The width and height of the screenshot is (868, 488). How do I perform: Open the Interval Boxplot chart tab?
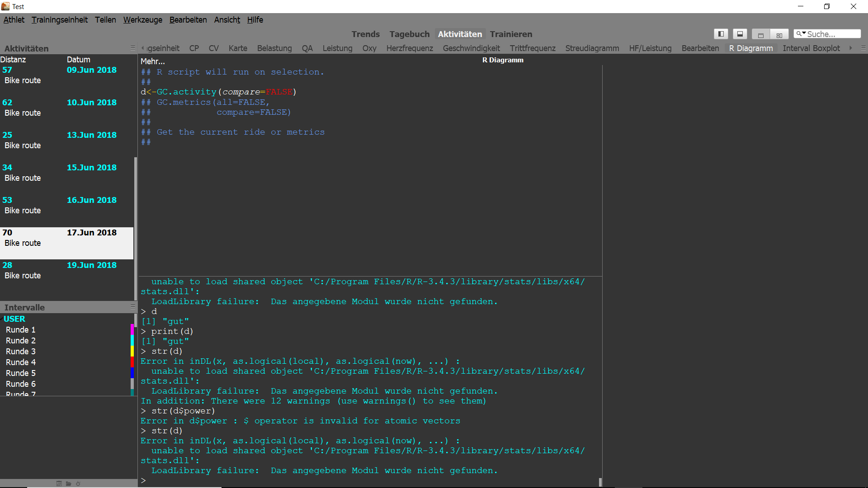(x=811, y=48)
